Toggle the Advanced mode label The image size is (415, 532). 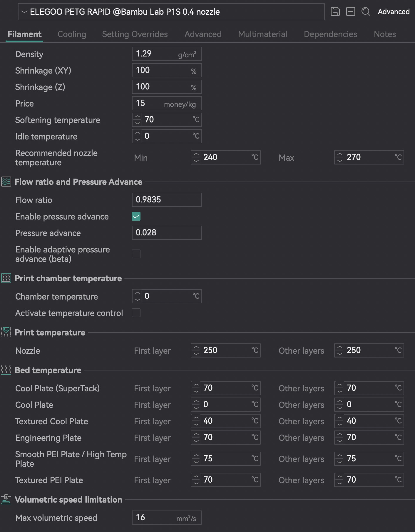pyautogui.click(x=394, y=12)
